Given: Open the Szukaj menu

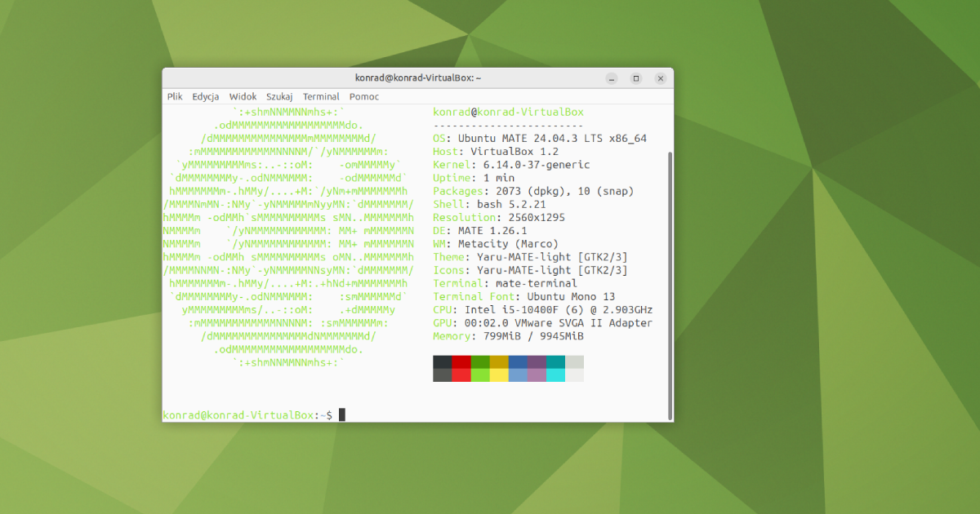Looking at the screenshot, I should [x=279, y=96].
